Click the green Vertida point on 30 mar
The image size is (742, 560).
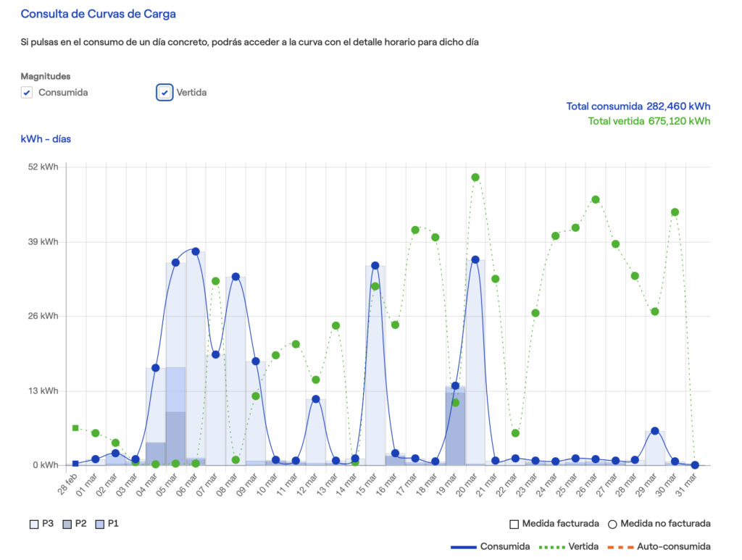[675, 212]
